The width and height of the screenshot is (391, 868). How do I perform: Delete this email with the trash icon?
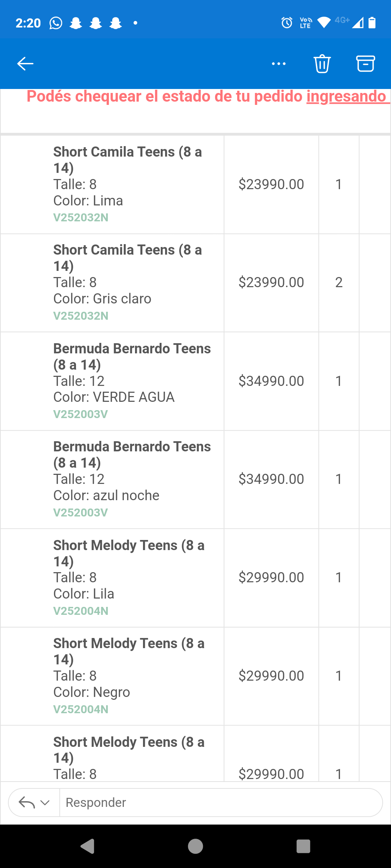pos(322,64)
